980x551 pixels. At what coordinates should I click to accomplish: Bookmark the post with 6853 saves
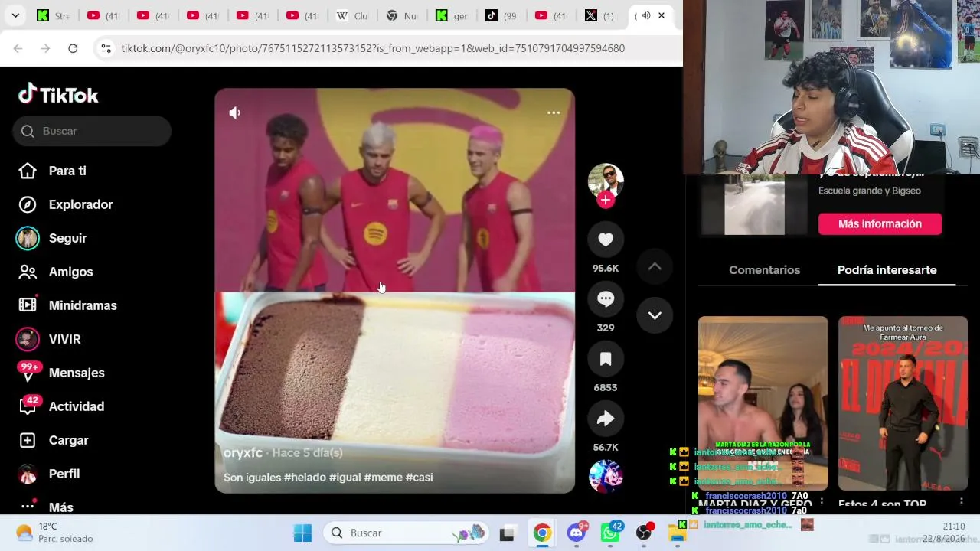[606, 359]
